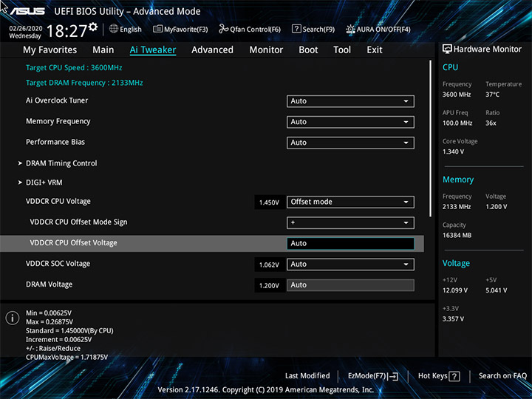This screenshot has width=532, height=399.
Task: Click the AURA light icon
Action: pyautogui.click(x=350, y=29)
